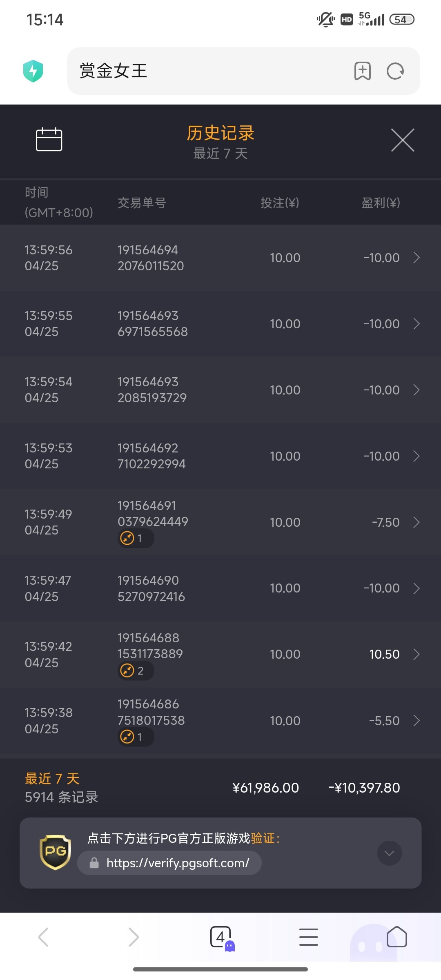Navigate back in browser
The height and width of the screenshot is (980, 441).
[44, 937]
